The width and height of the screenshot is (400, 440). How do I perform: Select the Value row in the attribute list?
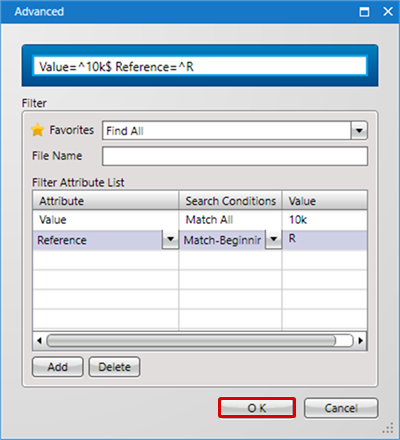tap(200, 220)
